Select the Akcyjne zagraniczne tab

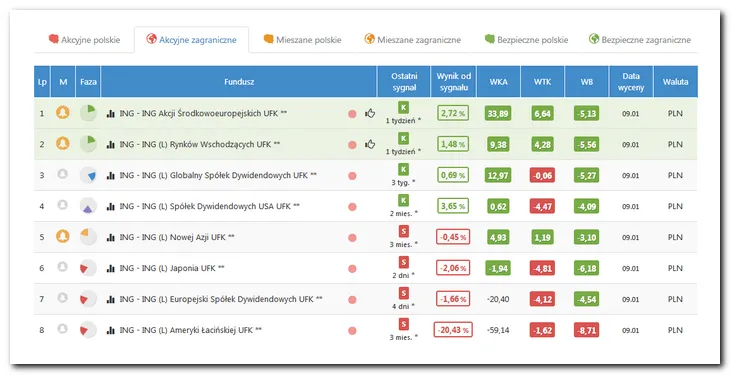(x=191, y=40)
